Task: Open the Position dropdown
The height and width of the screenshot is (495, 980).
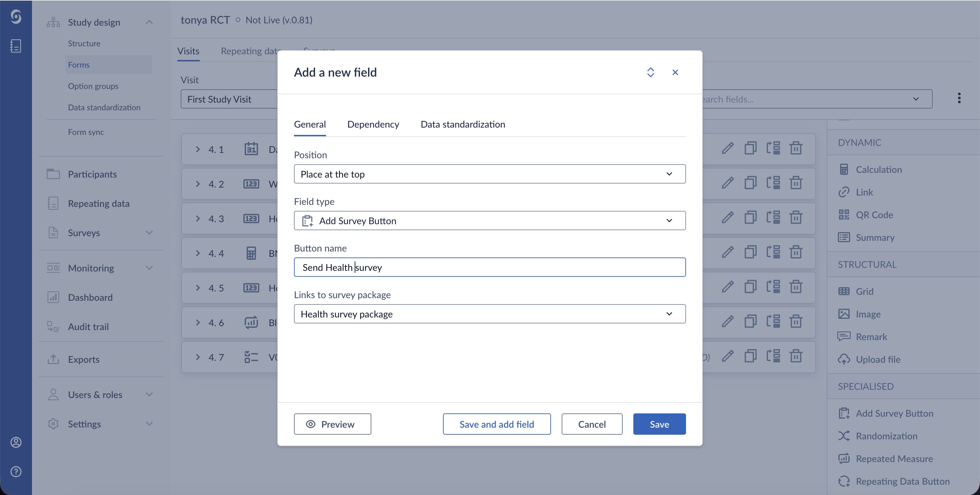Action: coord(490,174)
